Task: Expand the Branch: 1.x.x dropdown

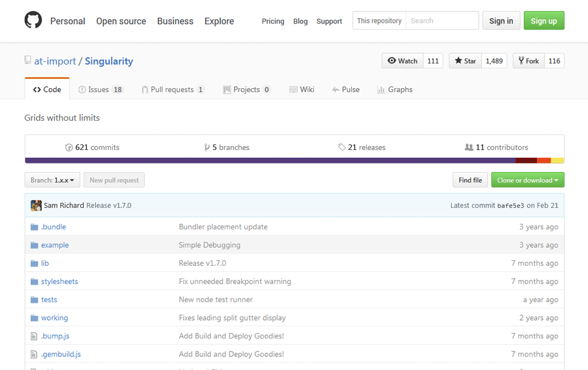Action: tap(52, 179)
